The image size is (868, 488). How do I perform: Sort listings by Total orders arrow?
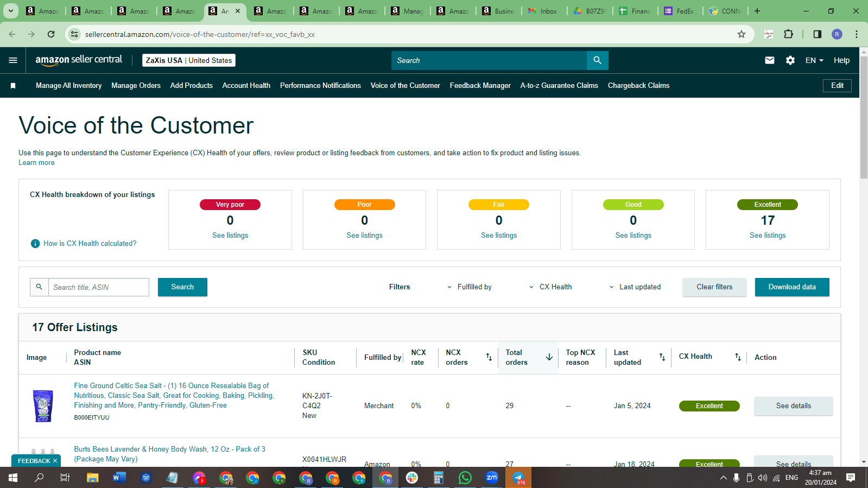click(x=549, y=357)
